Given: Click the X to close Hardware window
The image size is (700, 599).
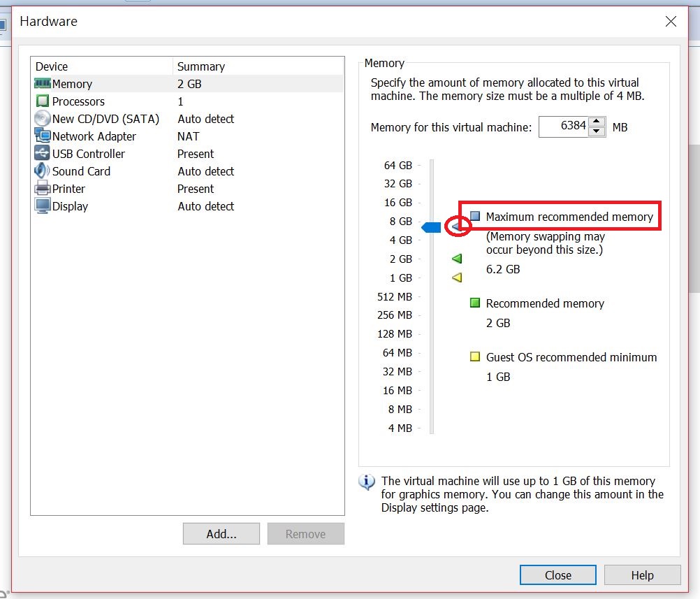Looking at the screenshot, I should (x=671, y=22).
